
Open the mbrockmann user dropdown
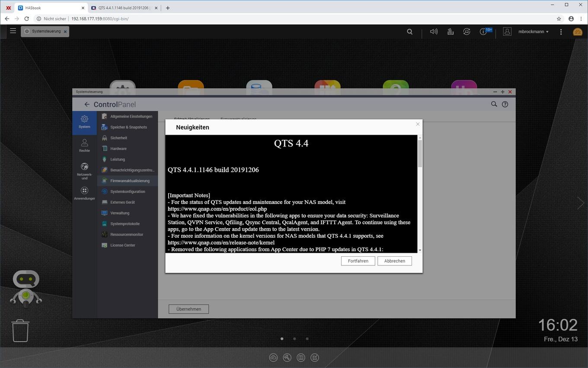tap(534, 32)
